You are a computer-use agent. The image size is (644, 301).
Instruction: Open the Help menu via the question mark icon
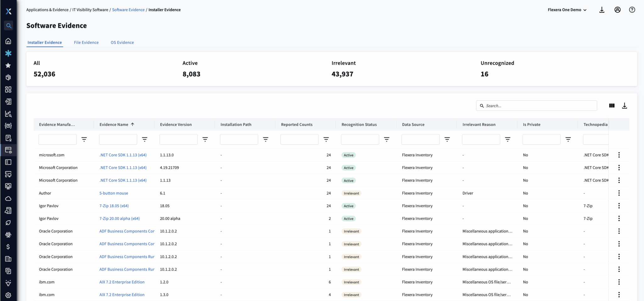[632, 10]
